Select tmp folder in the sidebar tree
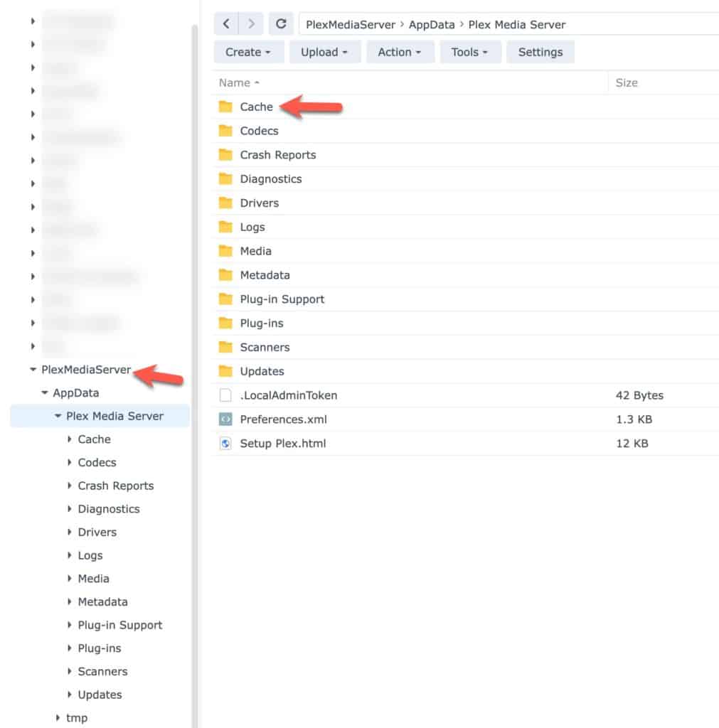 click(x=77, y=718)
